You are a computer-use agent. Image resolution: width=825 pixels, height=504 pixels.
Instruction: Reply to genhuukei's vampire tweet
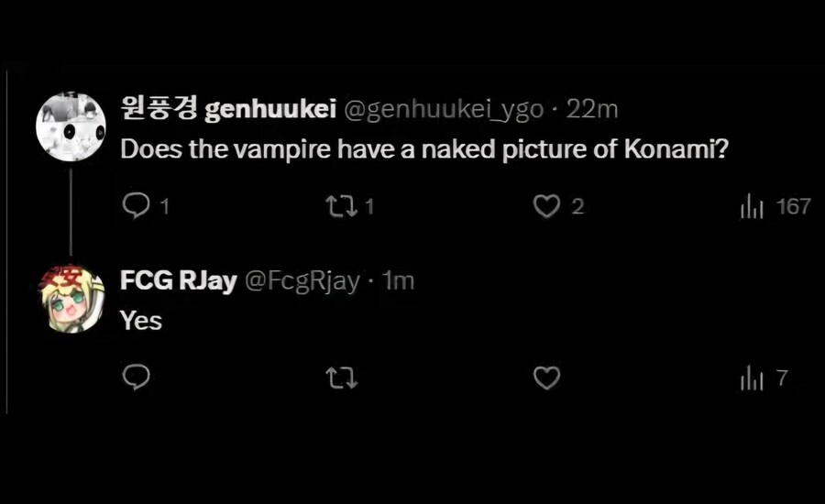click(x=137, y=205)
